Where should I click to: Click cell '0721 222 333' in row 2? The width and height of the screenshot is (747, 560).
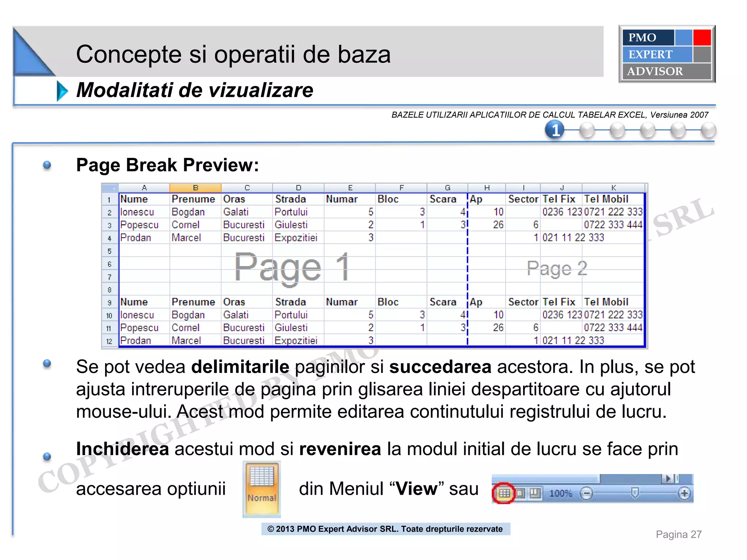point(613,212)
